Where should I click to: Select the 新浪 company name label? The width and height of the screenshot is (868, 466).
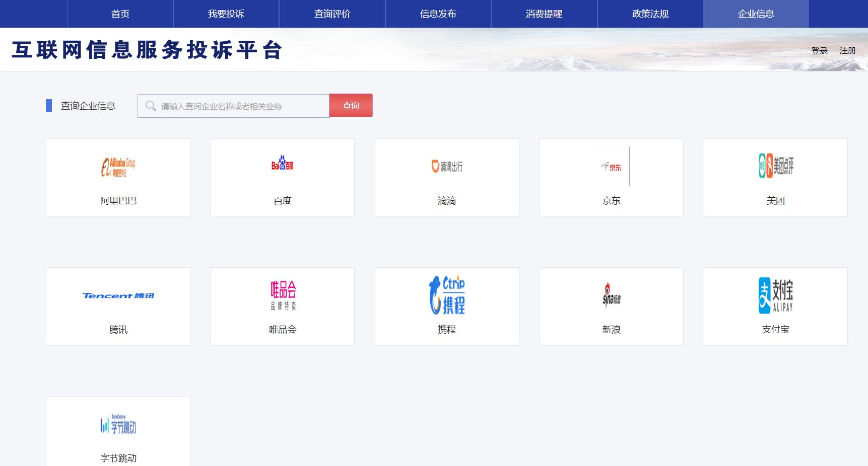tap(612, 329)
